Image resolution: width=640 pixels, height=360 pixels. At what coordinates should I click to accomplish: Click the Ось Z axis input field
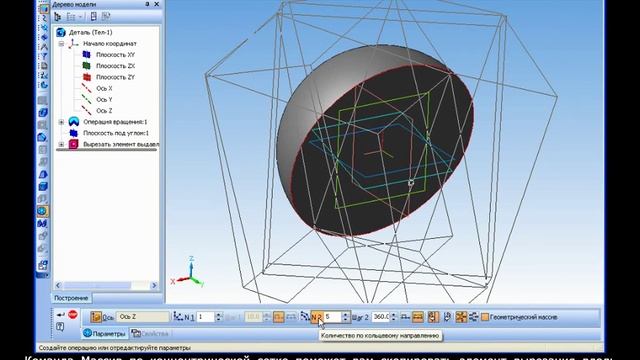click(x=142, y=317)
